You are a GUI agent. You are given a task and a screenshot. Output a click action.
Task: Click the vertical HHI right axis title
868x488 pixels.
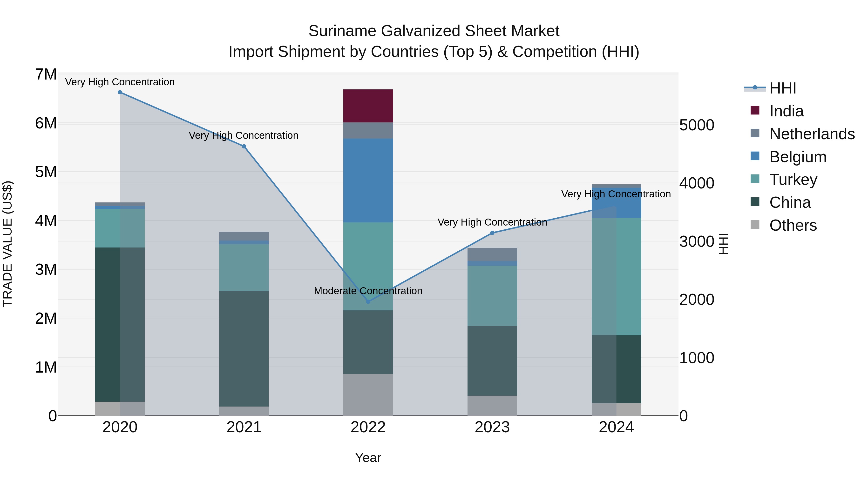723,244
